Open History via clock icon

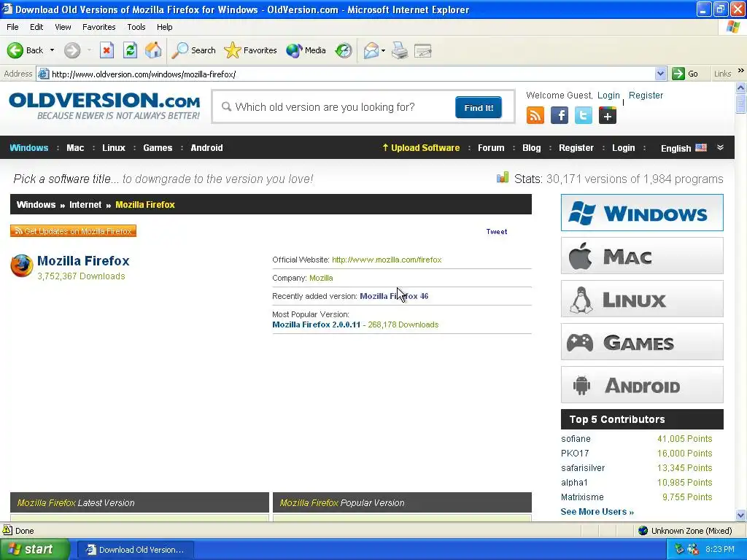344,50
